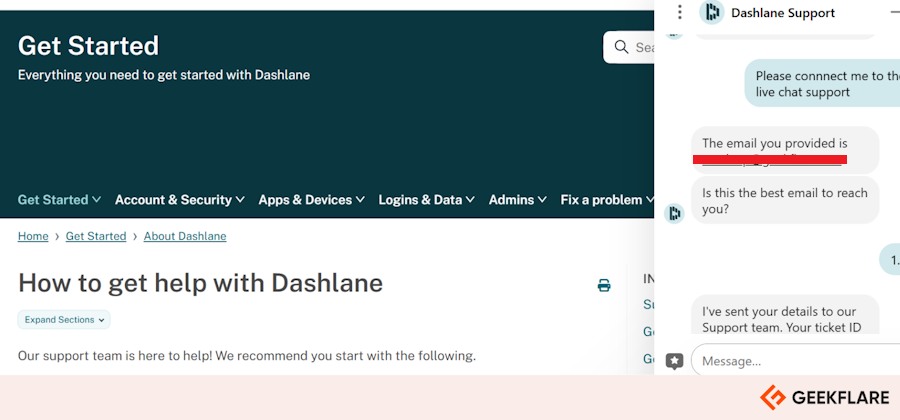Minimize the Dashlane Support chat window

(894, 12)
